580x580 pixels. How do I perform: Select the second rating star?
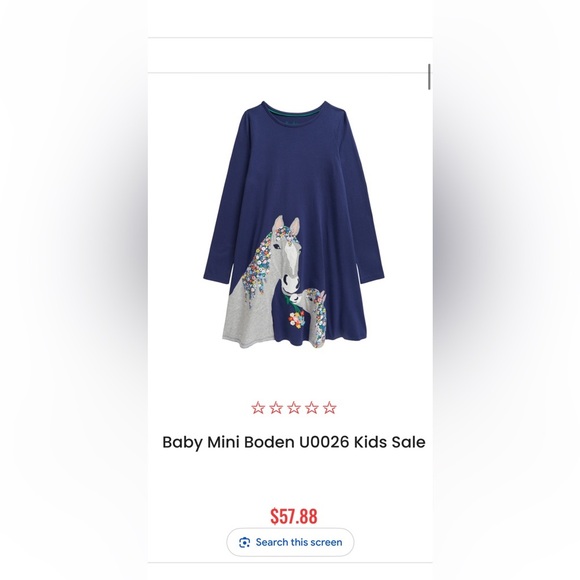276,408
